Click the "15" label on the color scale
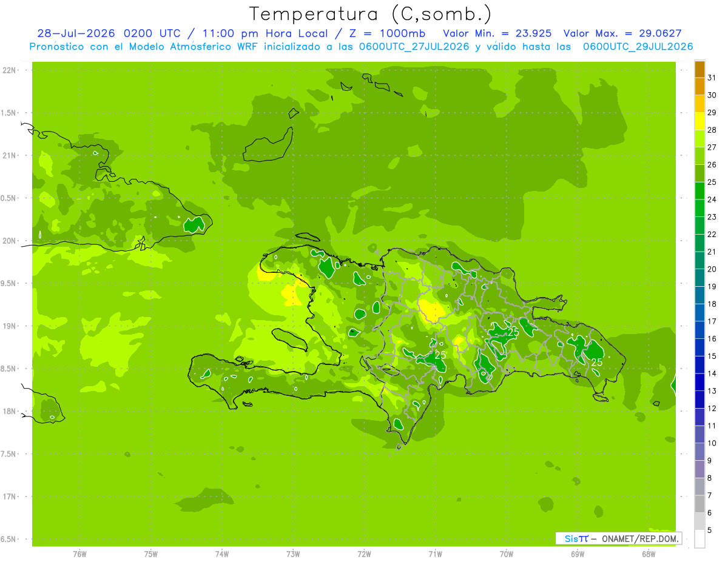Screen dimensions: 728x562 (x=712, y=356)
